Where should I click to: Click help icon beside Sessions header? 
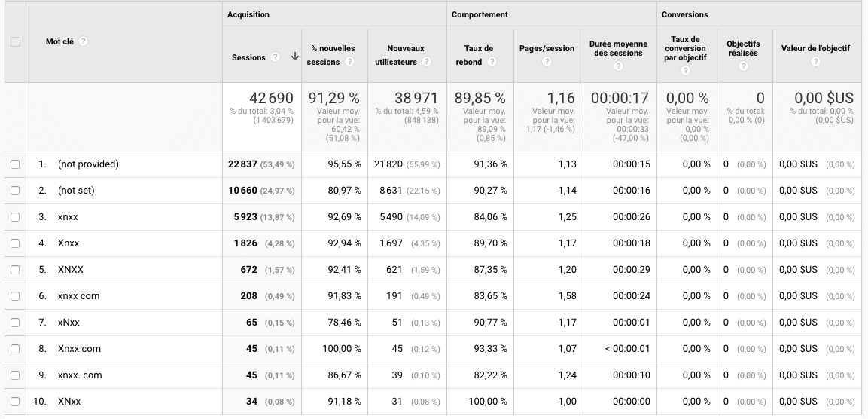click(x=276, y=57)
